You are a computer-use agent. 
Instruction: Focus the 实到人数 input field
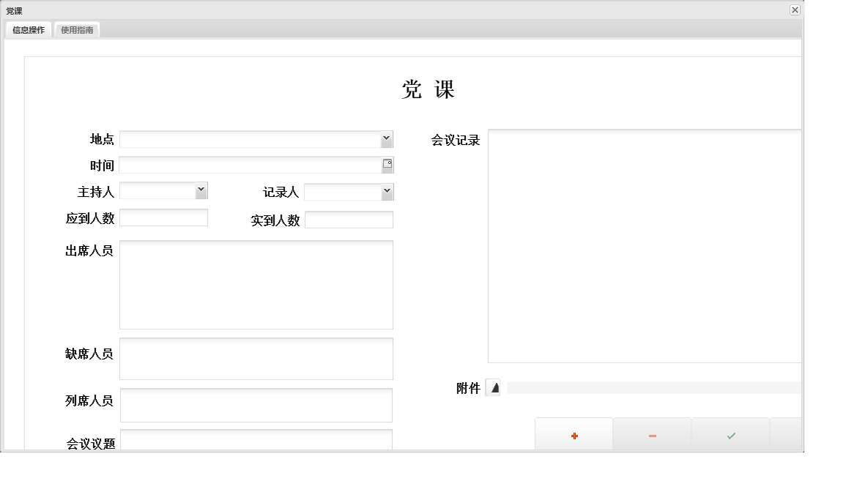[x=349, y=220]
